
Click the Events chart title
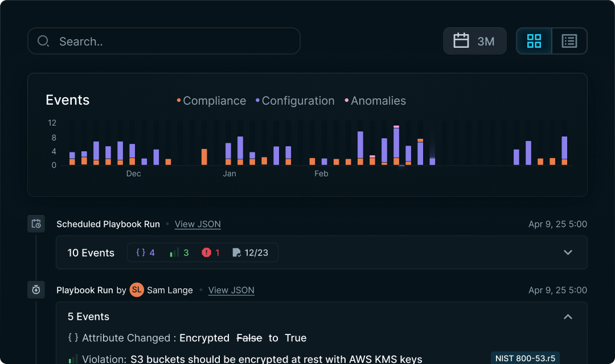[x=67, y=100]
